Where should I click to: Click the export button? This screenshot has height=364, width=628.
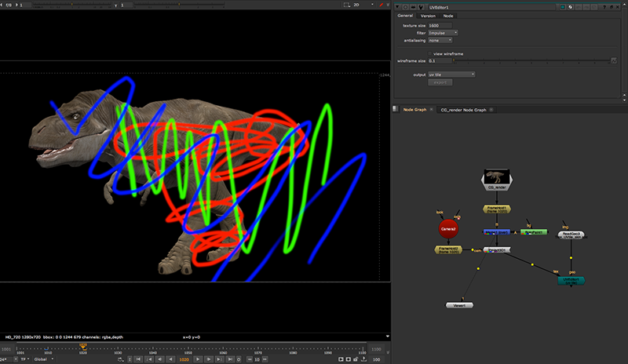[440, 82]
